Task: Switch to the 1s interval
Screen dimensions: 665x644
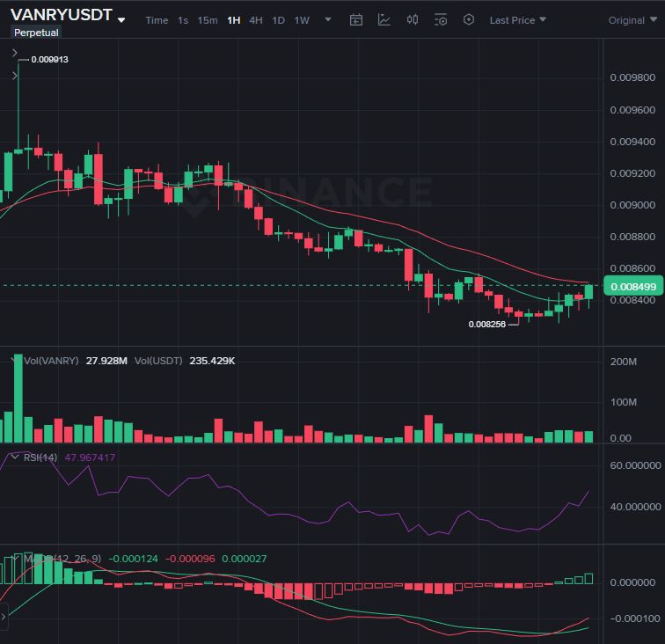Action: pyautogui.click(x=183, y=20)
